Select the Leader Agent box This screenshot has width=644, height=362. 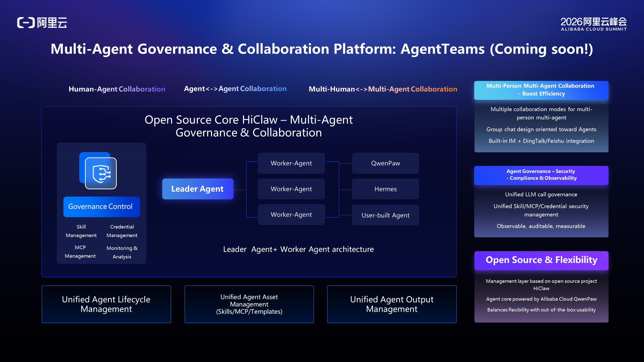point(198,189)
